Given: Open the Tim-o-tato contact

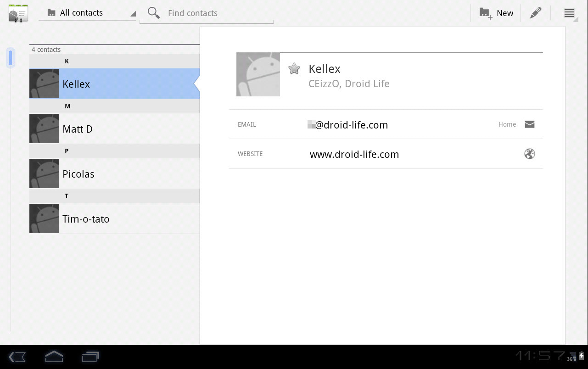Looking at the screenshot, I should click(115, 219).
